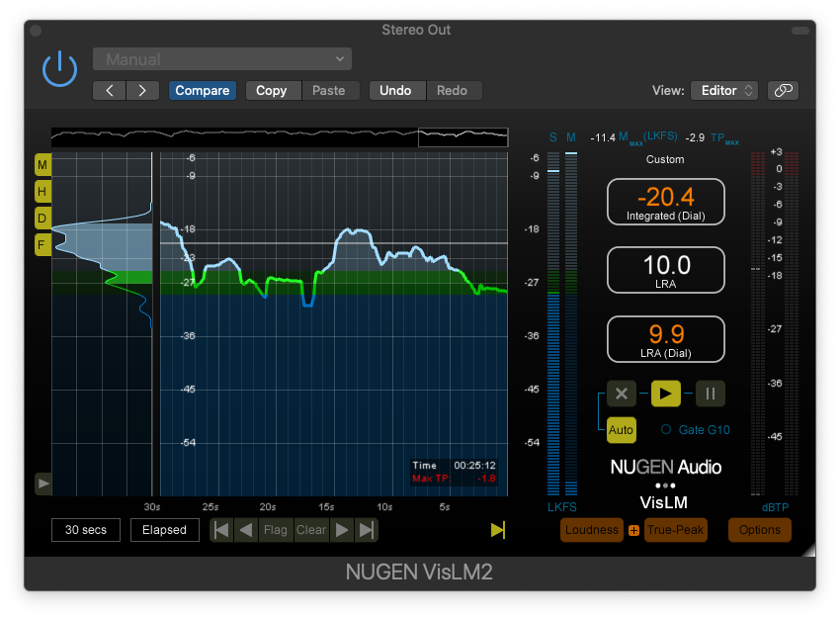Toggle the Compare button
The width and height of the screenshot is (840, 619).
click(x=202, y=90)
